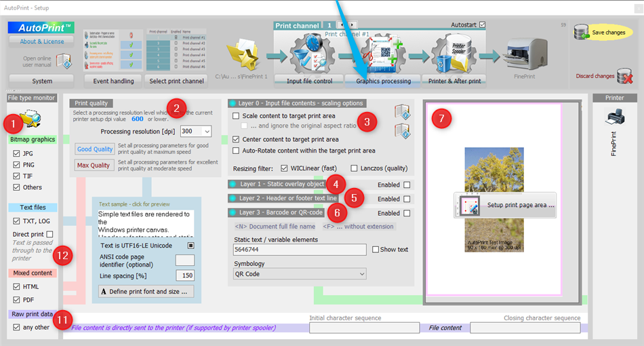Screen dimensions: 644x346
Task: Enable Layer 2 Header or footer line
Action: (407, 199)
